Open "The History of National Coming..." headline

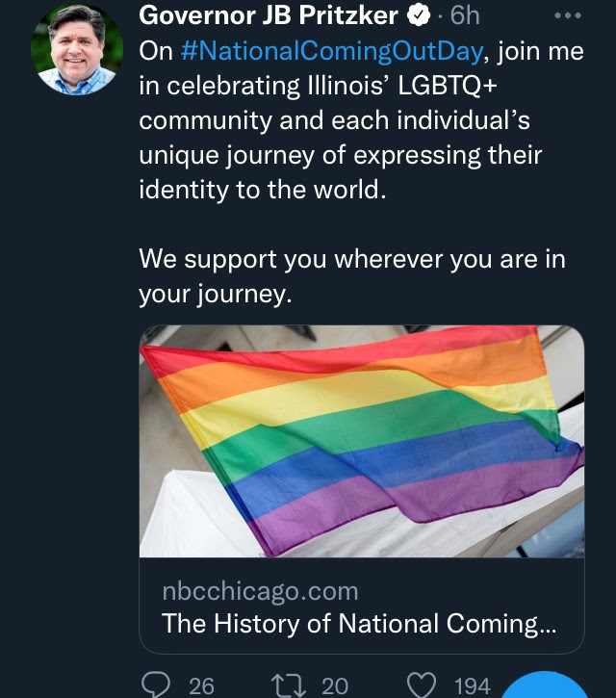359,623
